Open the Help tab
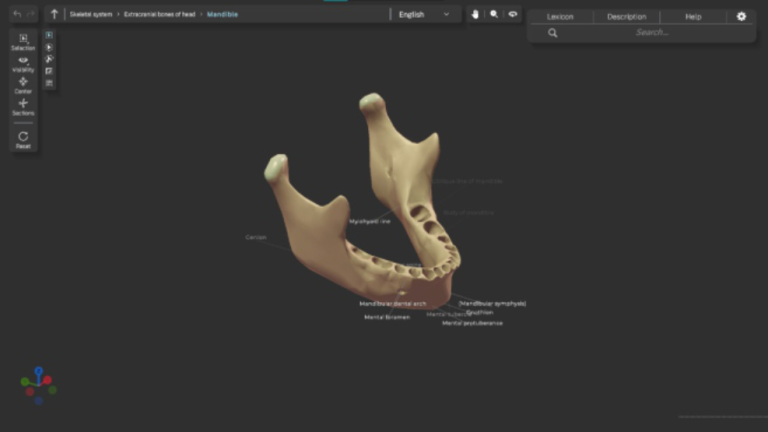 coord(693,17)
